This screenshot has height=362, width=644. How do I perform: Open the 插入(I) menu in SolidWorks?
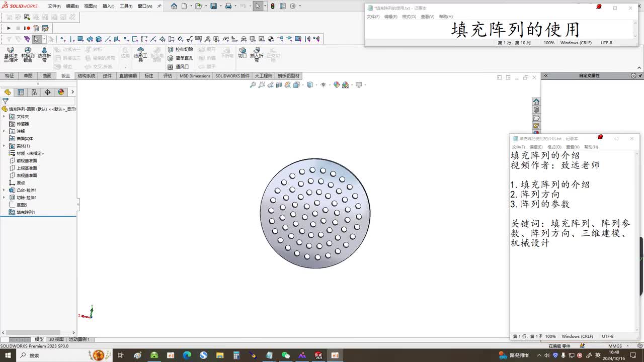[108, 6]
